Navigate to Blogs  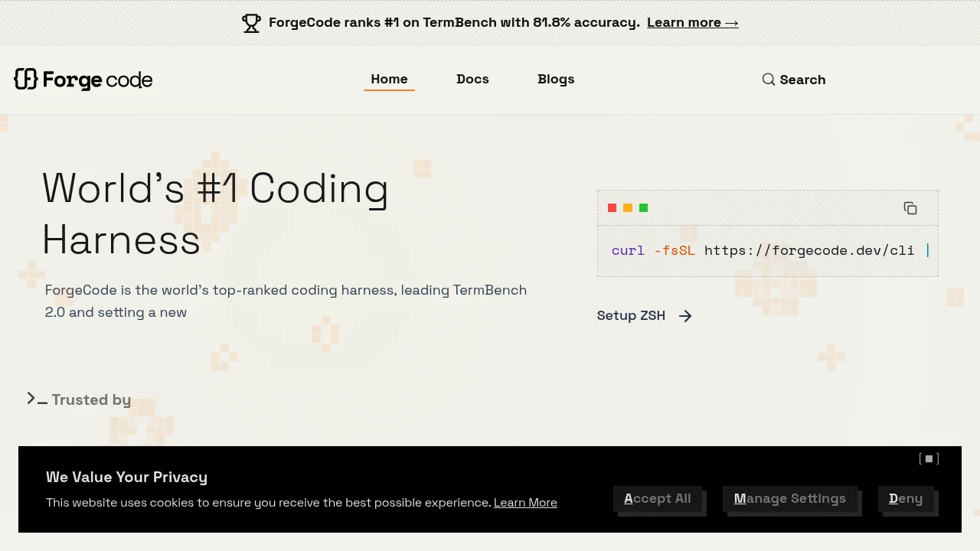556,79
